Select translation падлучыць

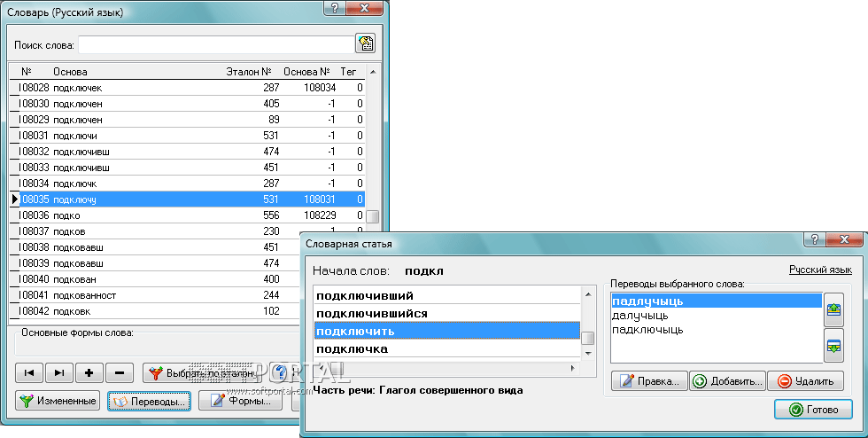tap(717, 301)
